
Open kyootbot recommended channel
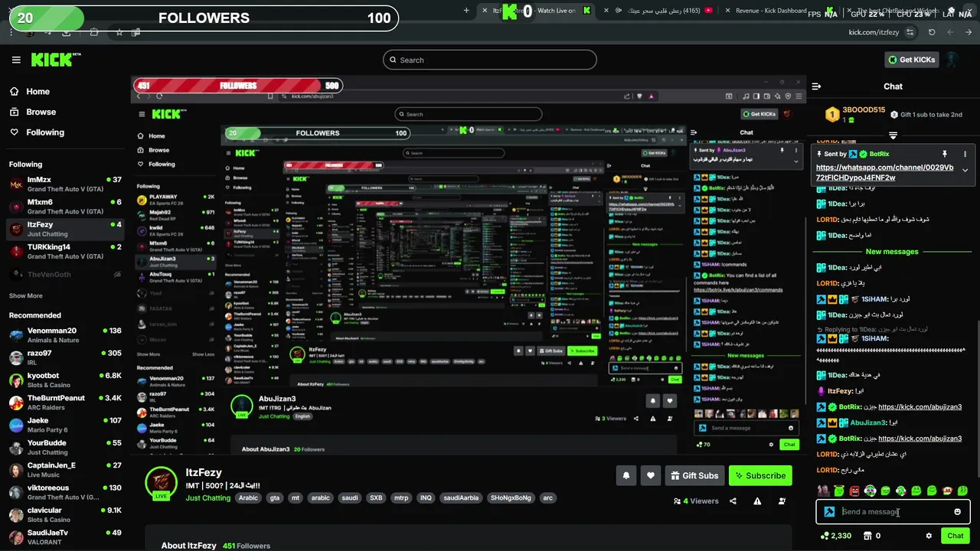click(x=65, y=380)
